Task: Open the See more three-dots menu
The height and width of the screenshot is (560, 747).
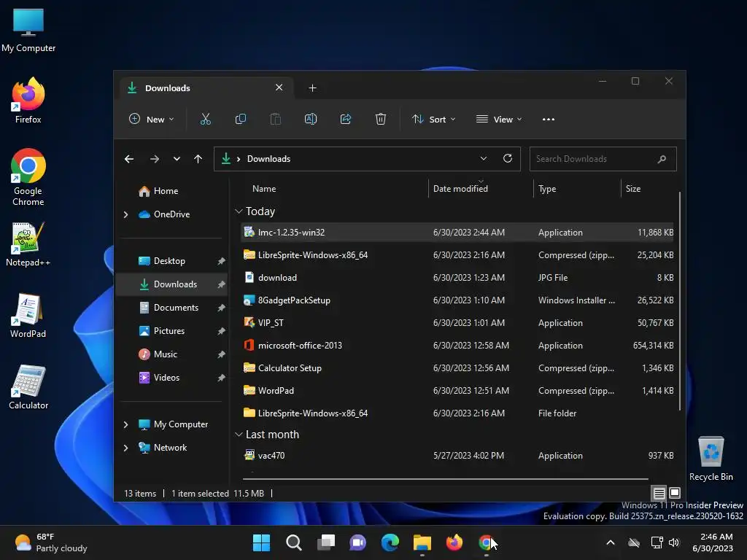Action: [549, 119]
